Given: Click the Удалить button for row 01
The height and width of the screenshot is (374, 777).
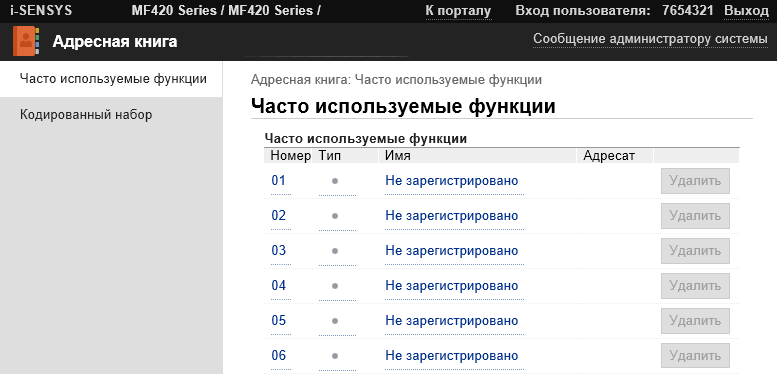Looking at the screenshot, I should point(695,181).
